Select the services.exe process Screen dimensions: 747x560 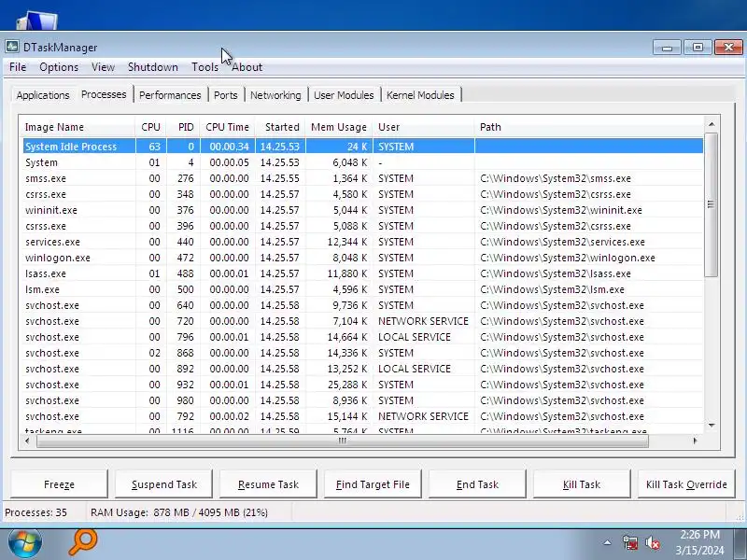(x=362, y=242)
